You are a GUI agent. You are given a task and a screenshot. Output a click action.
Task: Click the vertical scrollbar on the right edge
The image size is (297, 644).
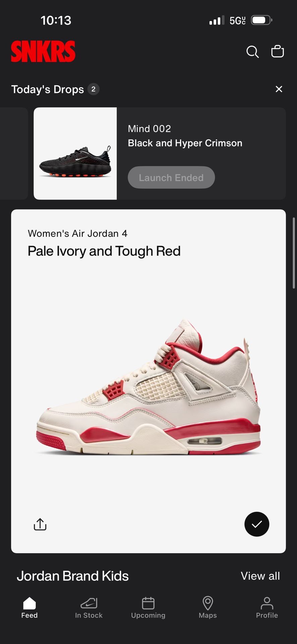click(x=294, y=253)
